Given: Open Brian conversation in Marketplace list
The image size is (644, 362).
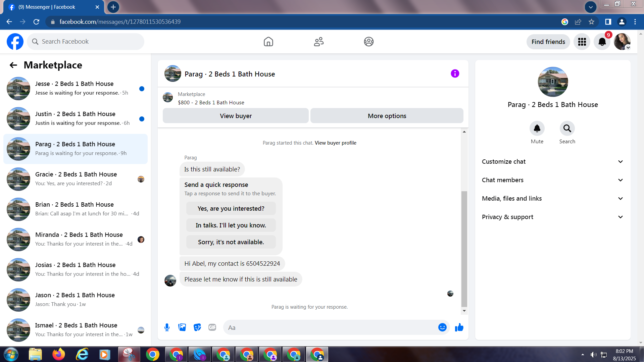Looking at the screenshot, I should tap(76, 209).
